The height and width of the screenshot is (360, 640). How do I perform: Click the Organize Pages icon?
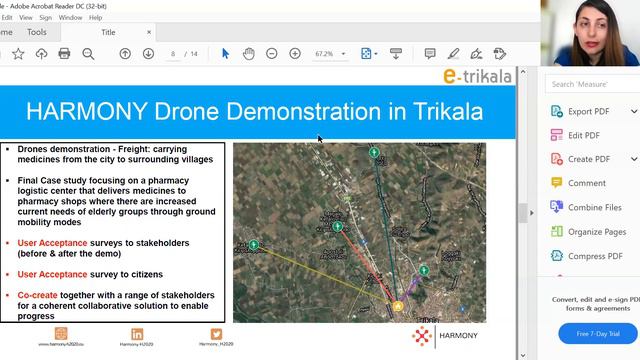[x=557, y=231]
